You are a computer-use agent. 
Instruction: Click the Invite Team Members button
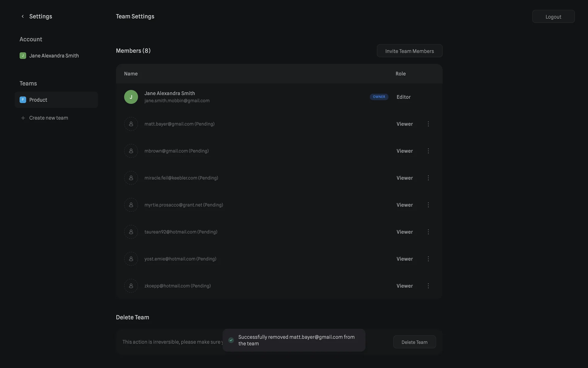click(409, 51)
